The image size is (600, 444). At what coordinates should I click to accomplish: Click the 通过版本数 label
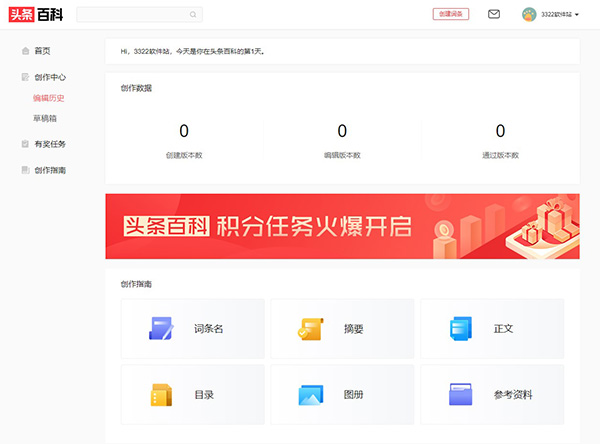[x=500, y=155]
